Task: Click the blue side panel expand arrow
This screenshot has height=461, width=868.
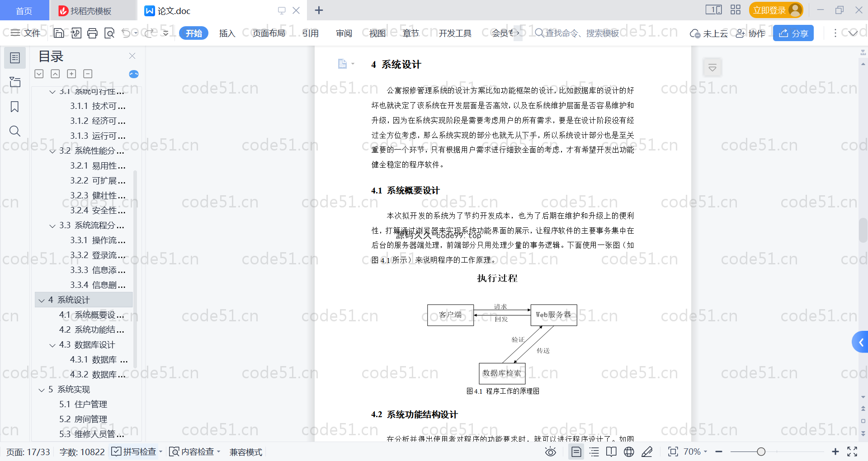Action: pyautogui.click(x=860, y=343)
